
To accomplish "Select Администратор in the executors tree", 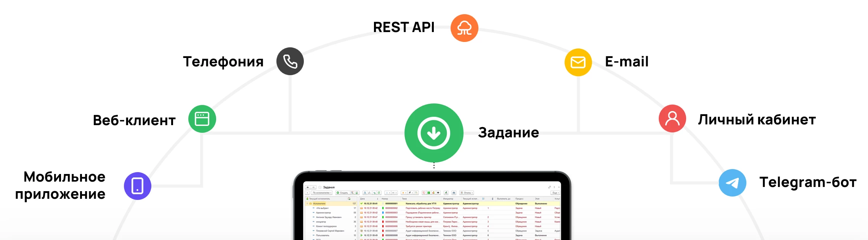I will pos(323,213).
